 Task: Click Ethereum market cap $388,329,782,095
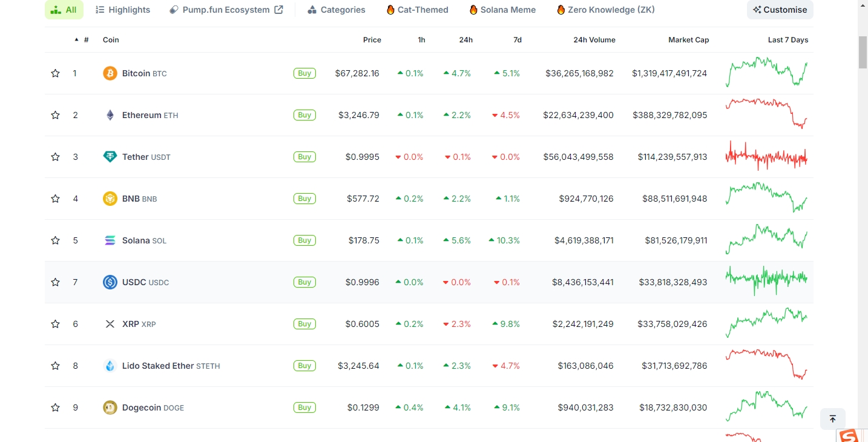pyautogui.click(x=670, y=115)
